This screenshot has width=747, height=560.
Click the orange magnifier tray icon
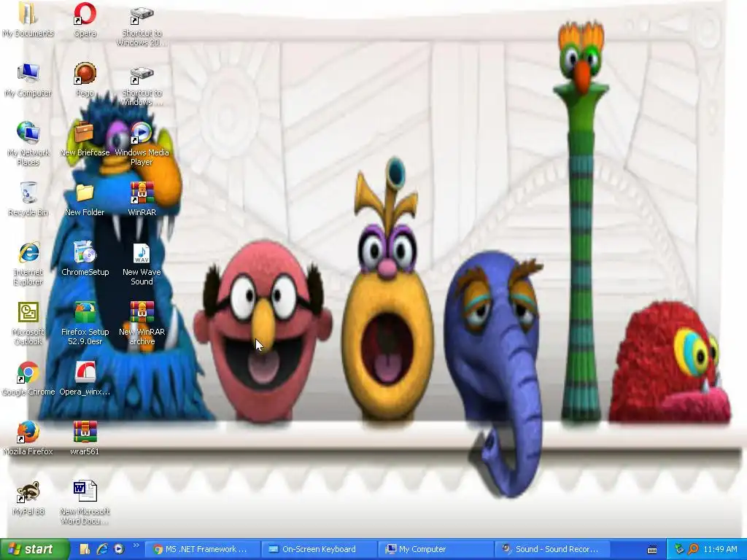click(693, 549)
